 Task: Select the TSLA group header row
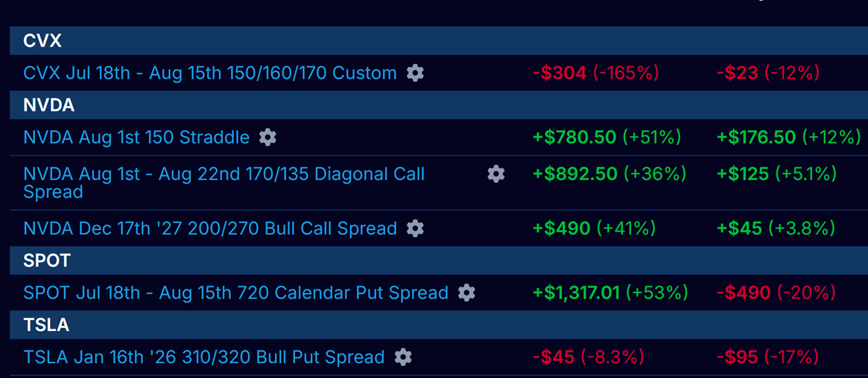(x=438, y=324)
